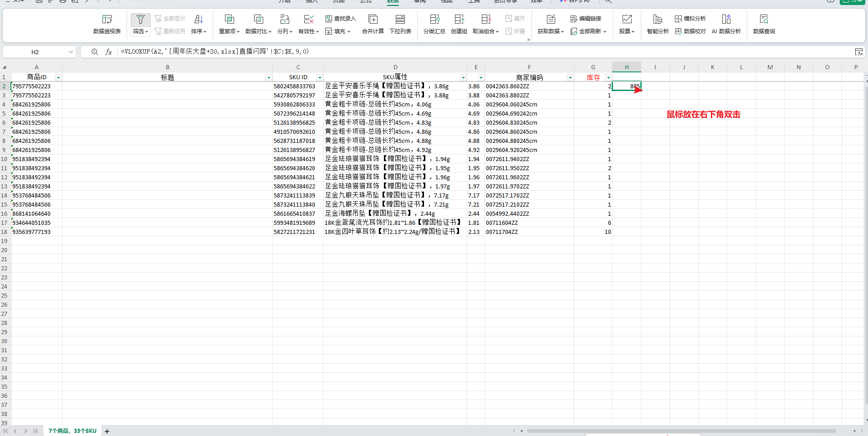Open the 商品ID column filter arrow
This screenshot has width=868, height=436.
(58, 78)
